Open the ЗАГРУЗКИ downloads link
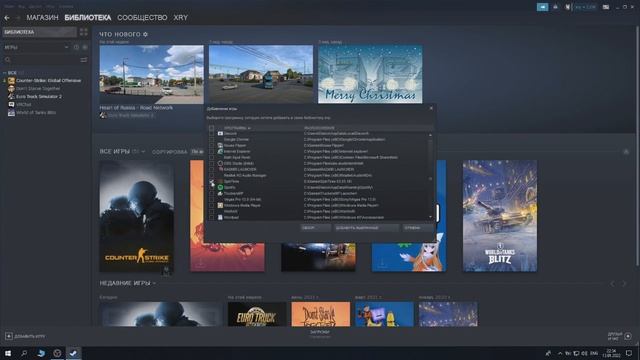 [320, 333]
